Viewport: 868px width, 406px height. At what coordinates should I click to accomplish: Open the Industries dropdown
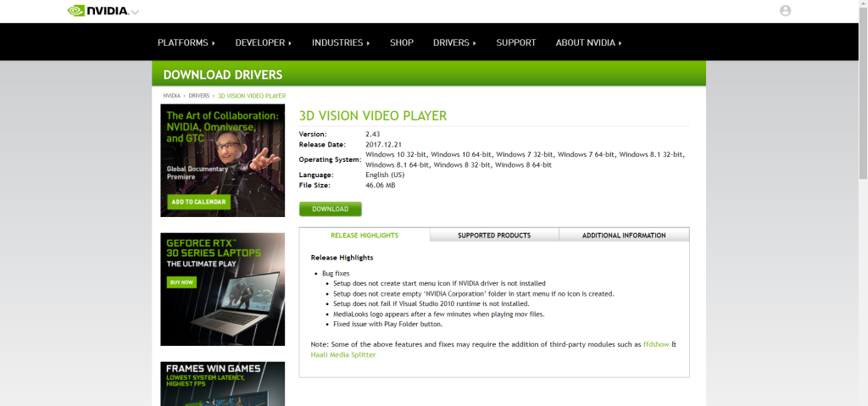(x=341, y=42)
